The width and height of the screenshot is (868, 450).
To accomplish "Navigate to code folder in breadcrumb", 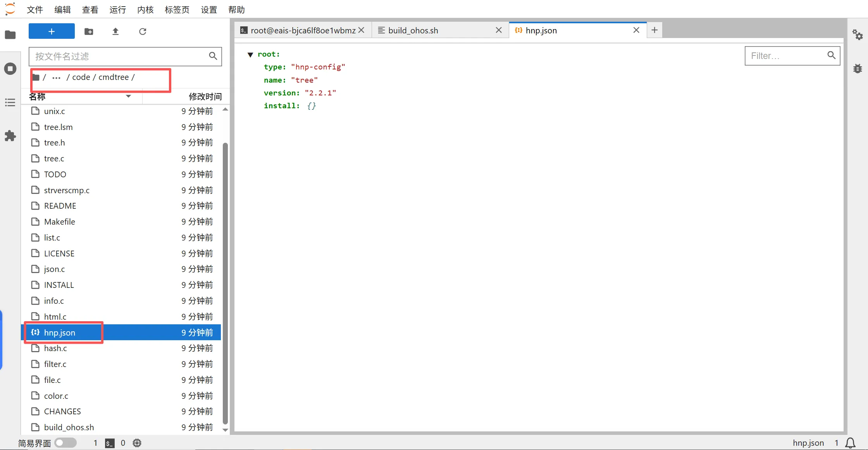I will click(81, 77).
